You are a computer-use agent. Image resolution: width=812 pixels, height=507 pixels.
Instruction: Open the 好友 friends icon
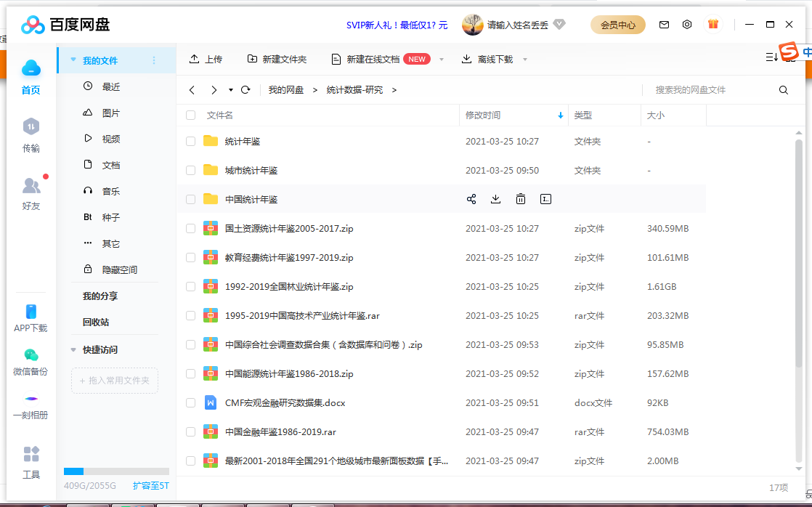31,185
